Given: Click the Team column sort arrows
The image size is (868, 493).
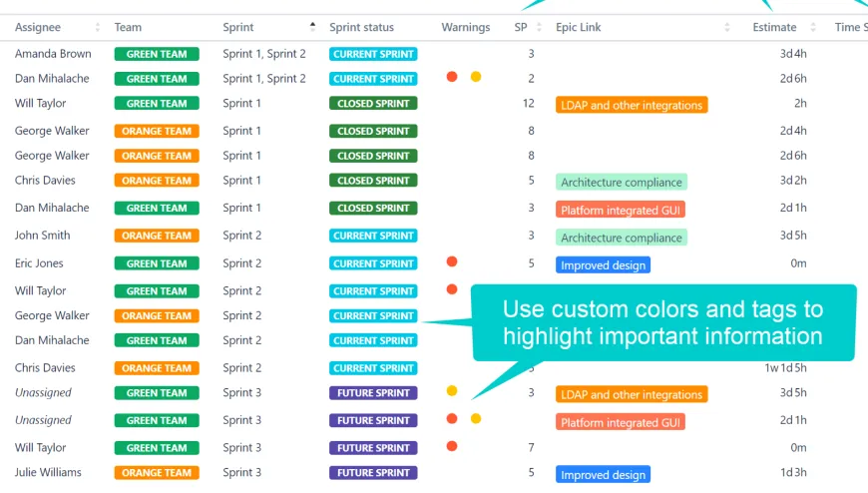Looking at the screenshot, I should [x=205, y=28].
